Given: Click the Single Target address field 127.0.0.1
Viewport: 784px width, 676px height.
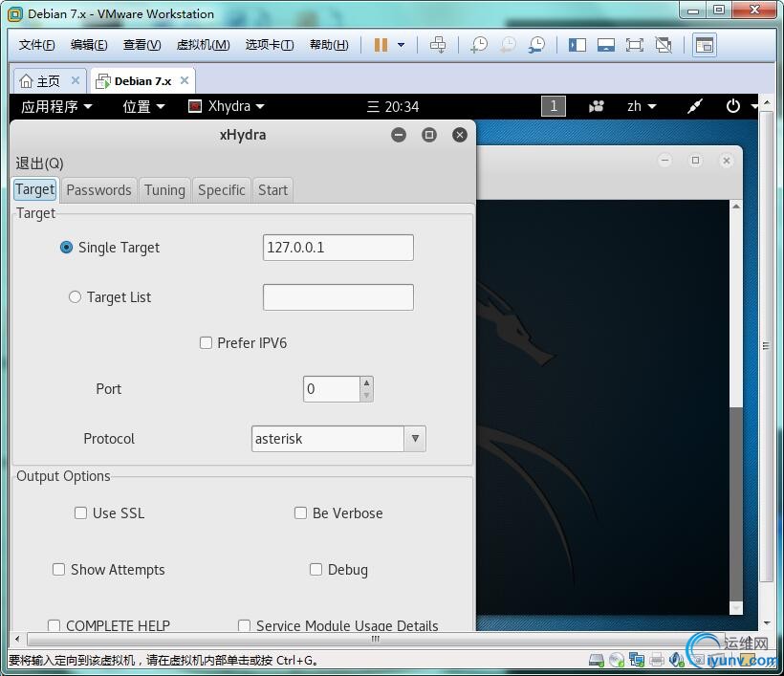Looking at the screenshot, I should [x=338, y=248].
